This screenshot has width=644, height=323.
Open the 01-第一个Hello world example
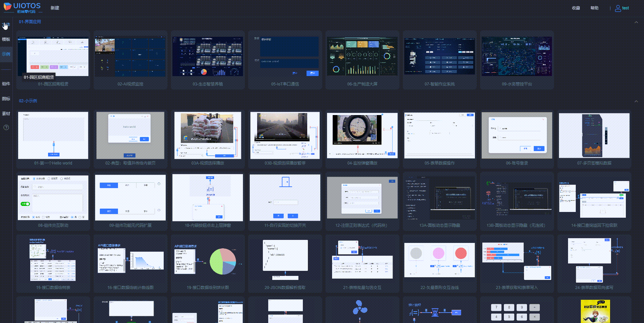coord(53,135)
